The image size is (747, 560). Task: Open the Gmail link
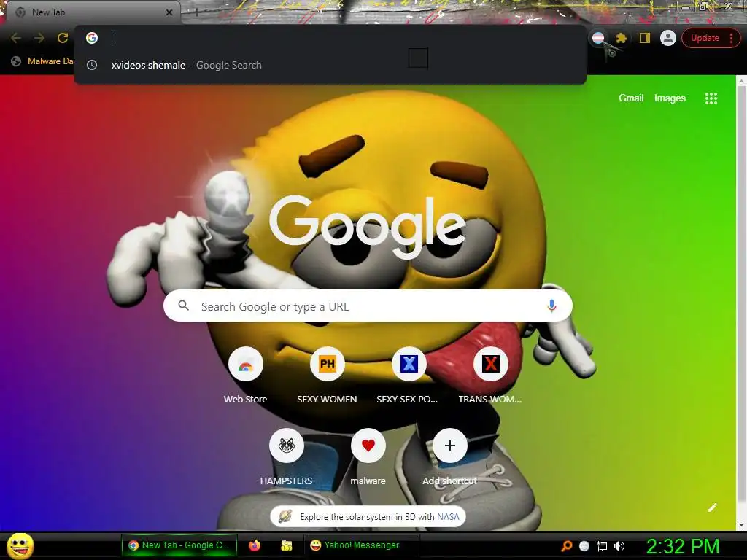(631, 98)
